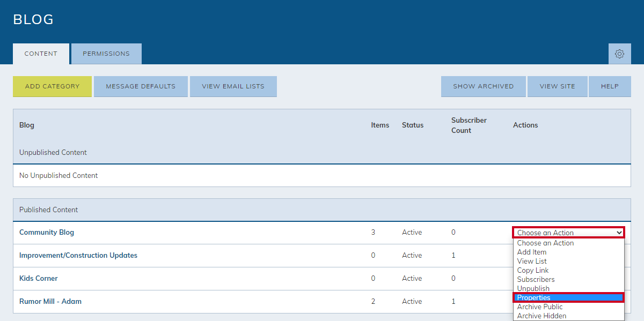Screen dimensions: 644x321
Task: Open Rumor Mill - Adam blog link
Action: [50, 302]
